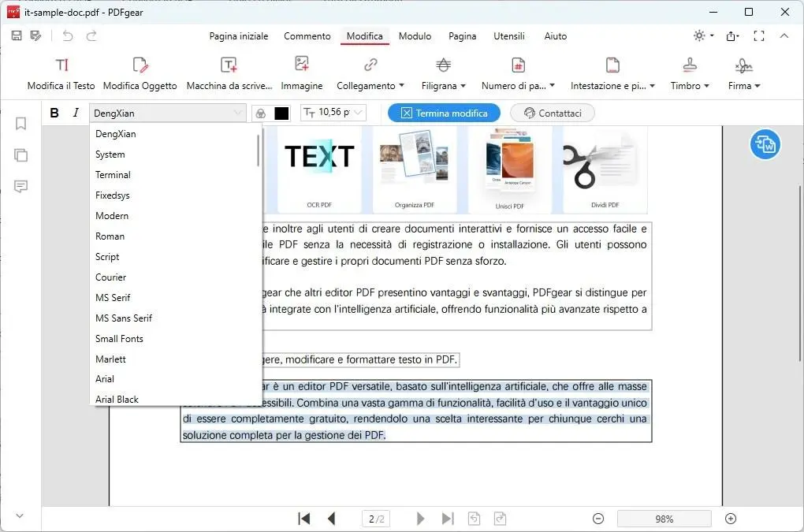The image size is (804, 532).
Task: Go to the last page
Action: 448,519
